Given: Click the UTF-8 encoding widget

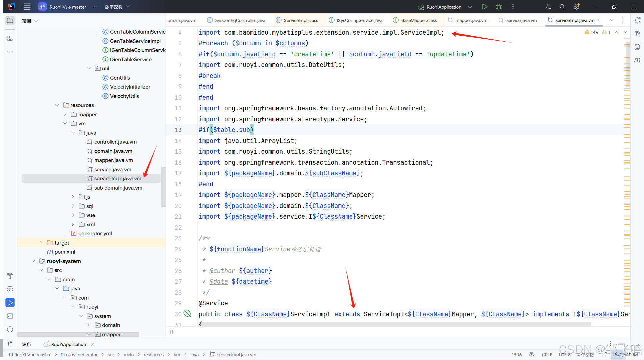Looking at the screenshot, I should (x=565, y=355).
